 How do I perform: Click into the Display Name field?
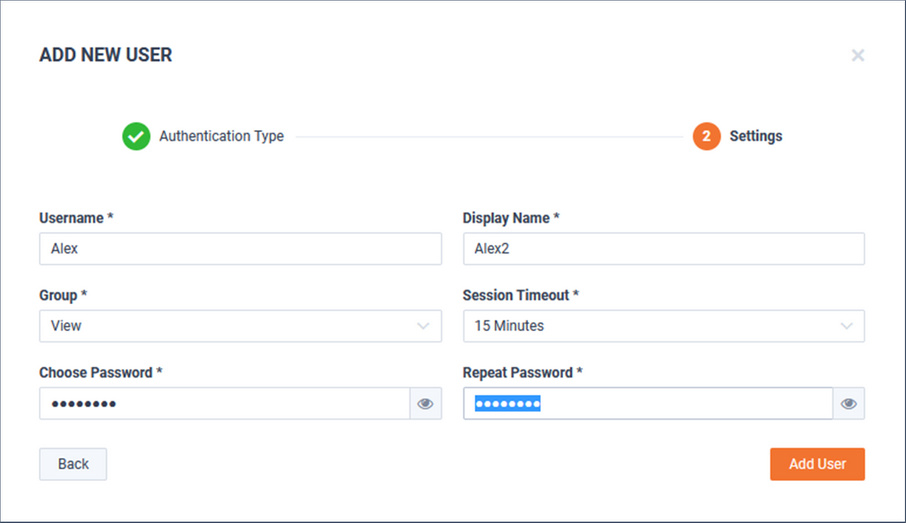(x=663, y=248)
